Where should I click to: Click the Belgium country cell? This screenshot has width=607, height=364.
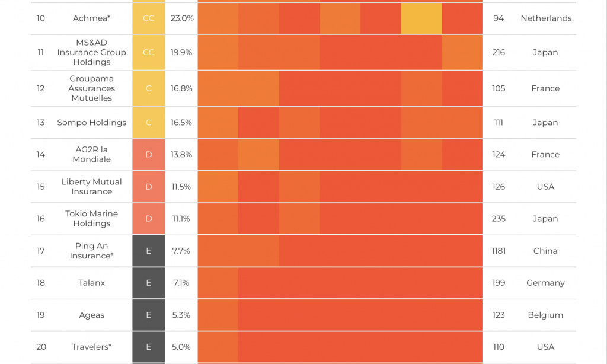(x=545, y=315)
